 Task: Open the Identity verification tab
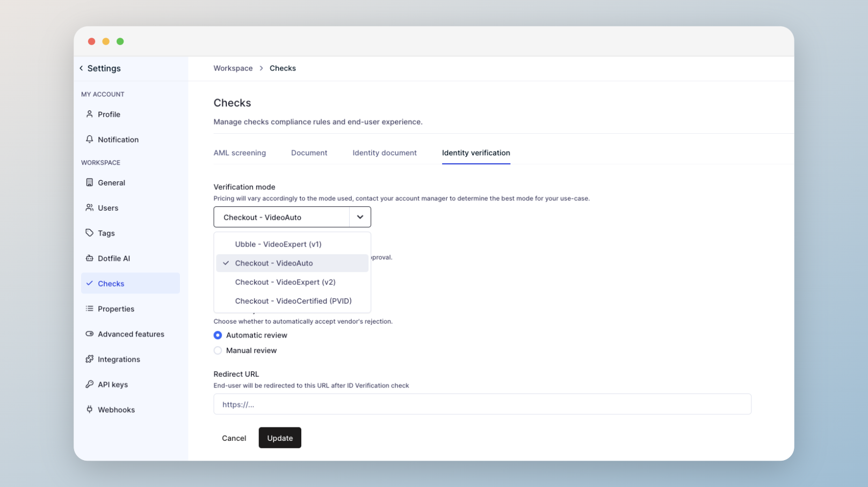tap(476, 153)
